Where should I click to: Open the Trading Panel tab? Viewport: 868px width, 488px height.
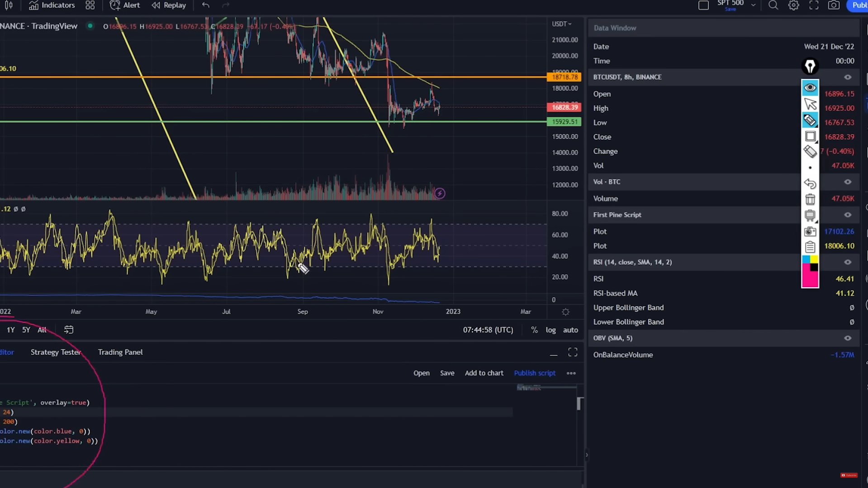pos(120,352)
